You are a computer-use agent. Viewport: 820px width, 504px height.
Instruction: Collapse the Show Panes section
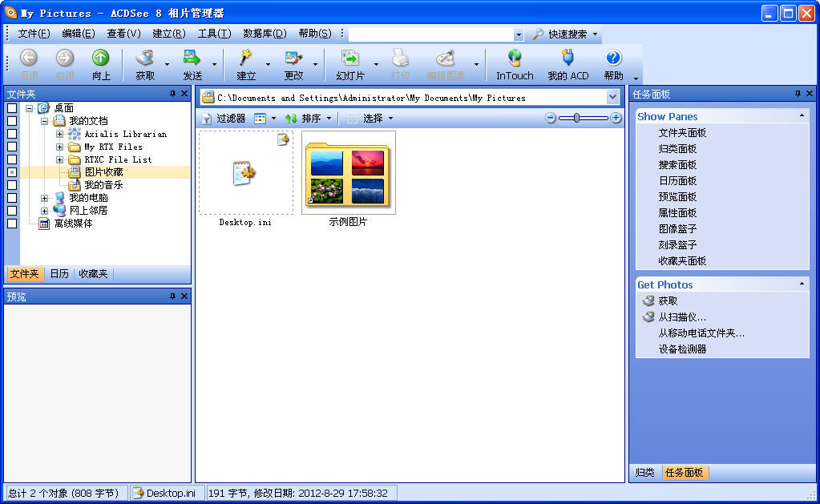pyautogui.click(x=802, y=115)
